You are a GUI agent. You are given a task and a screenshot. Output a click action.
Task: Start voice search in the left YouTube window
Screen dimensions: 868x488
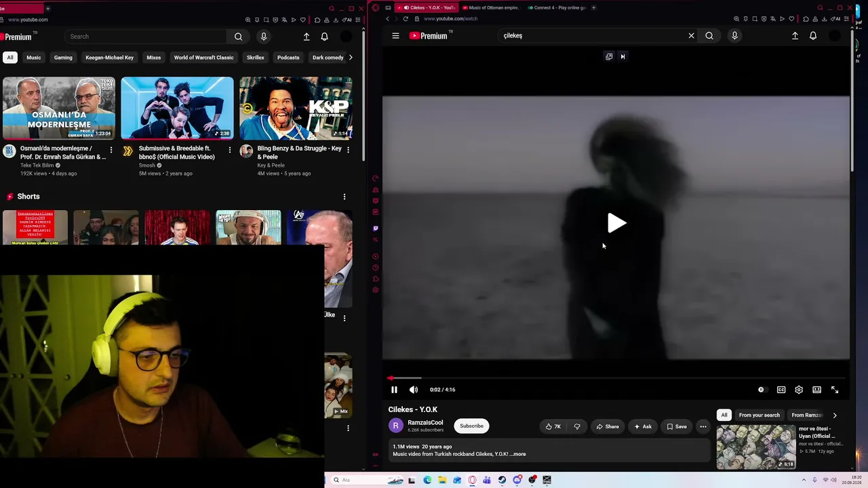[x=264, y=37]
